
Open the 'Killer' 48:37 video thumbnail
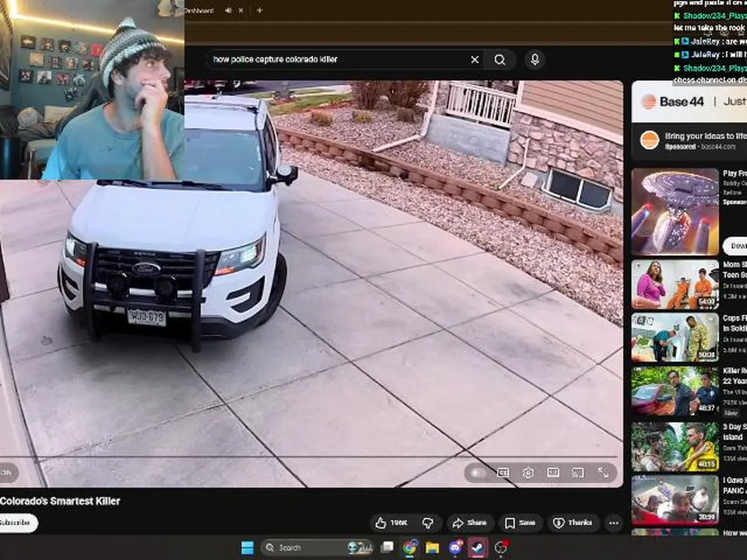click(675, 391)
